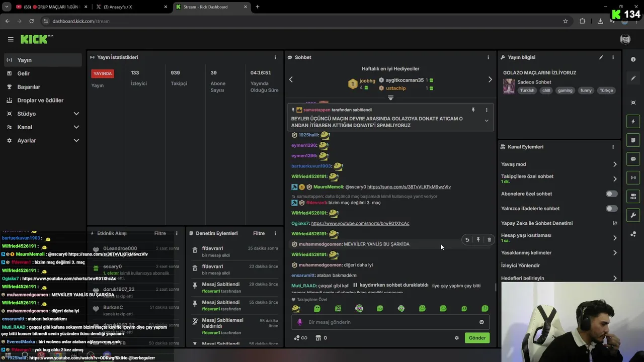Screen dimensions: 644x362
Task: Open external link icon for Yapay Zeka Denetimi
Action: (615, 223)
